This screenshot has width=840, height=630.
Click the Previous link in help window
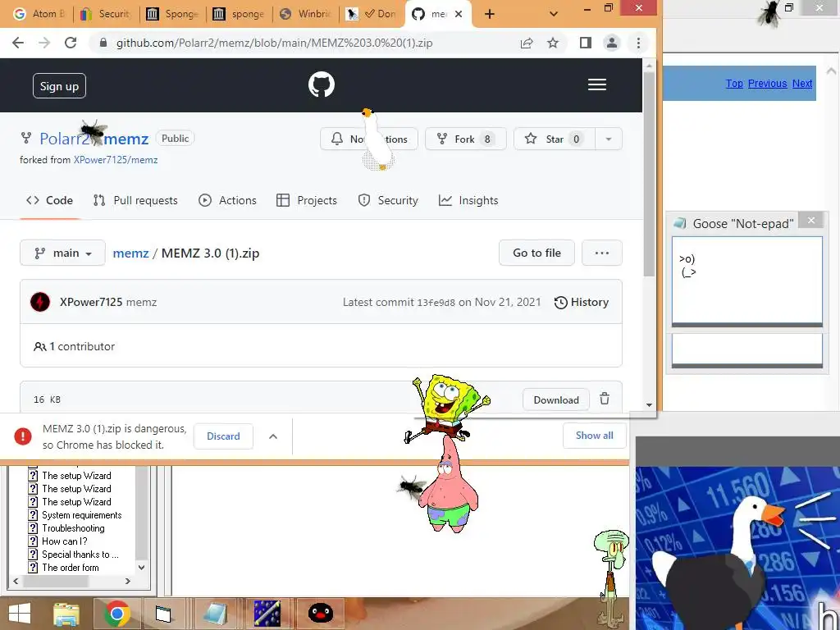pyautogui.click(x=767, y=84)
